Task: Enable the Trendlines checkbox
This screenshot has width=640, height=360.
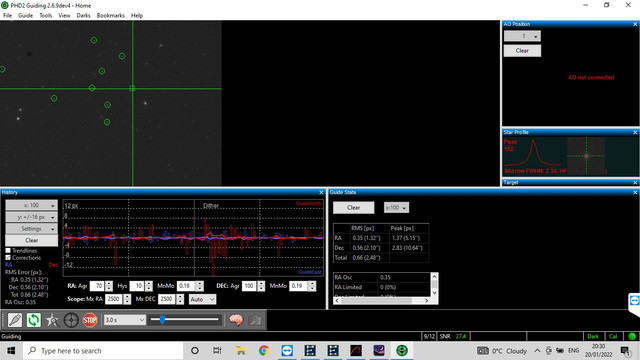Action: tap(8, 250)
